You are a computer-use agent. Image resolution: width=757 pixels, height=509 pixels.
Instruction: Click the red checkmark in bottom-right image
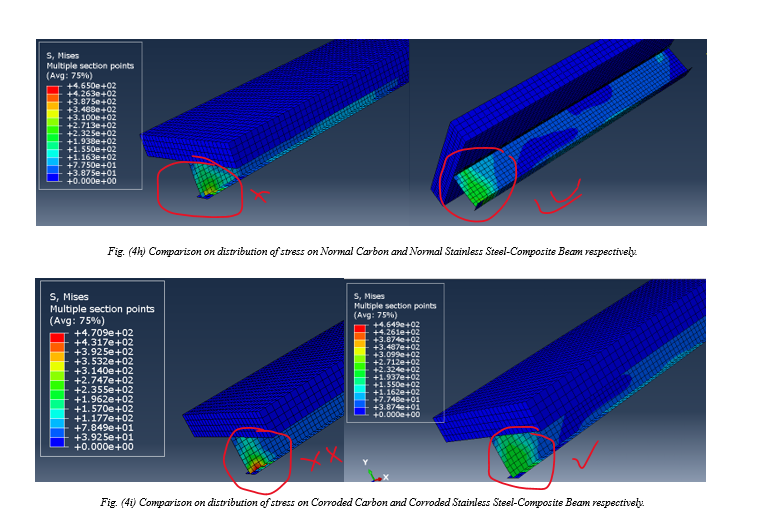(580, 459)
